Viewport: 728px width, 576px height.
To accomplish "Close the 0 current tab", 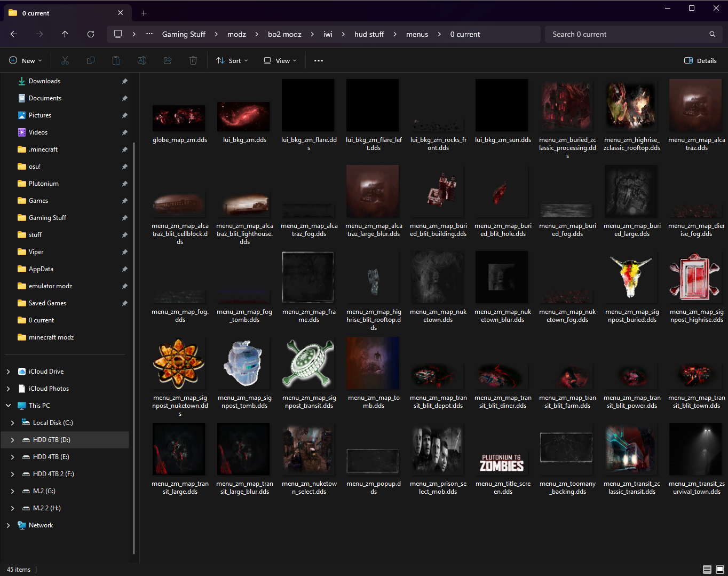I will [120, 13].
